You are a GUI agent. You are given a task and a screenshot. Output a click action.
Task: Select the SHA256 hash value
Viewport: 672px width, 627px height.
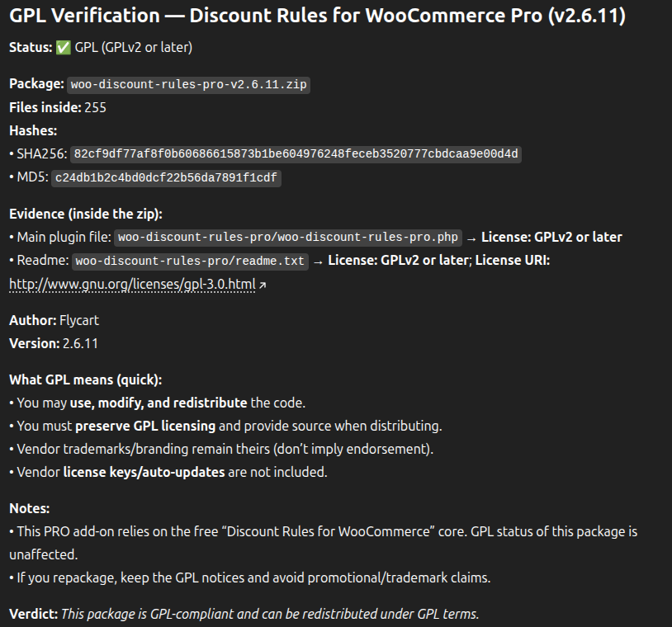point(296,154)
